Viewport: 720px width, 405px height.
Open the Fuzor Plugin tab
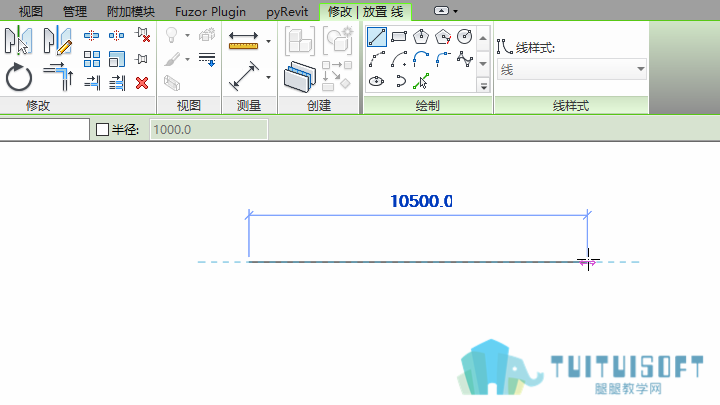(210, 11)
